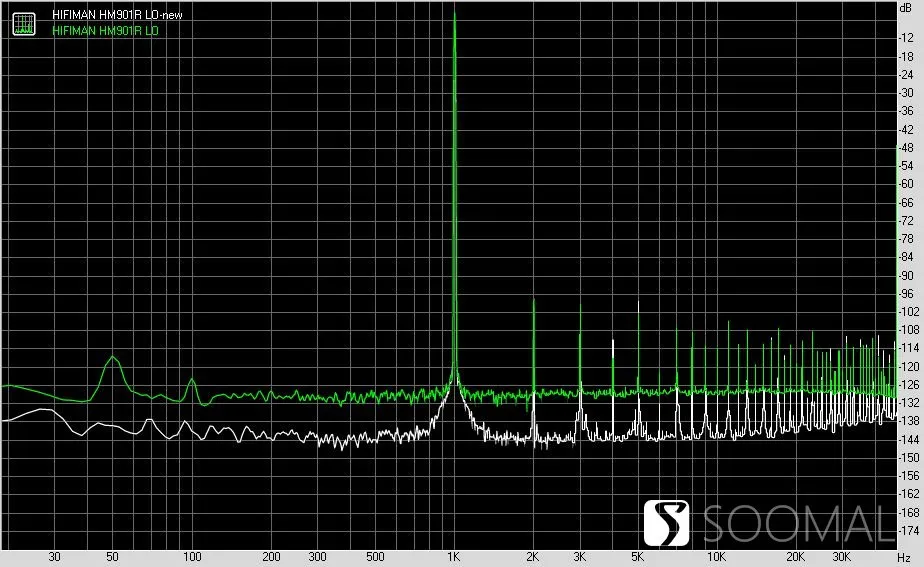Screen dimensions: 924x567
Task: Click the 30K frequency axis label
Action: coord(842,557)
